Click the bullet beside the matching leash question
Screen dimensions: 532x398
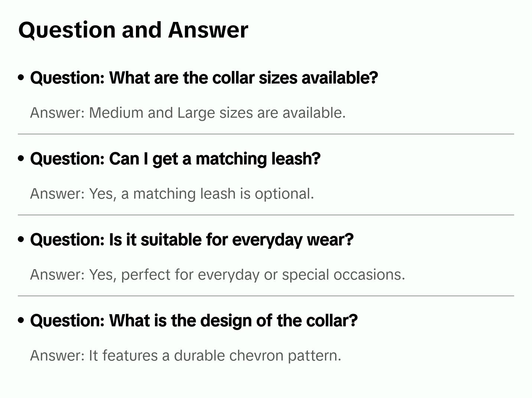click(x=21, y=159)
